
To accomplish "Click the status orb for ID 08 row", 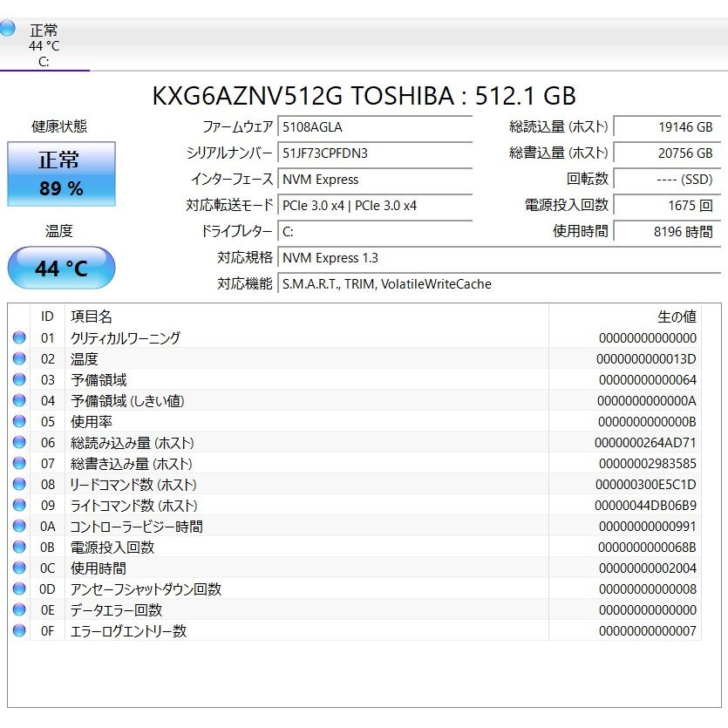I will pos(19,484).
